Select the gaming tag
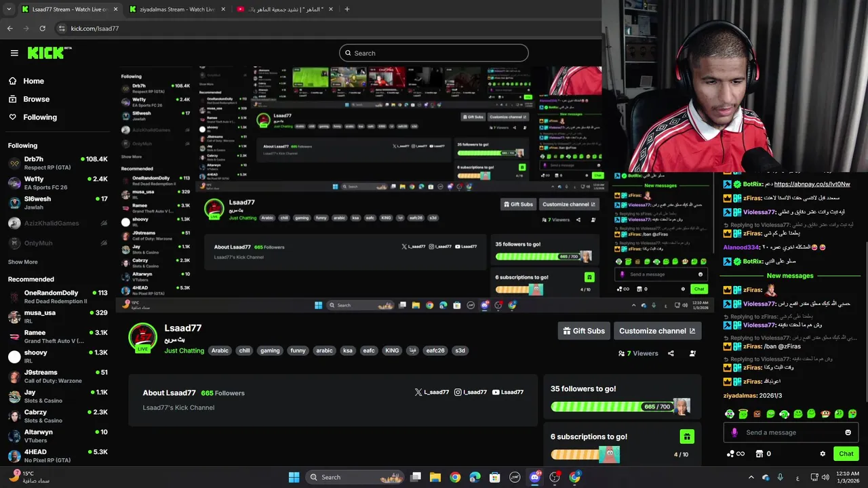 click(270, 350)
